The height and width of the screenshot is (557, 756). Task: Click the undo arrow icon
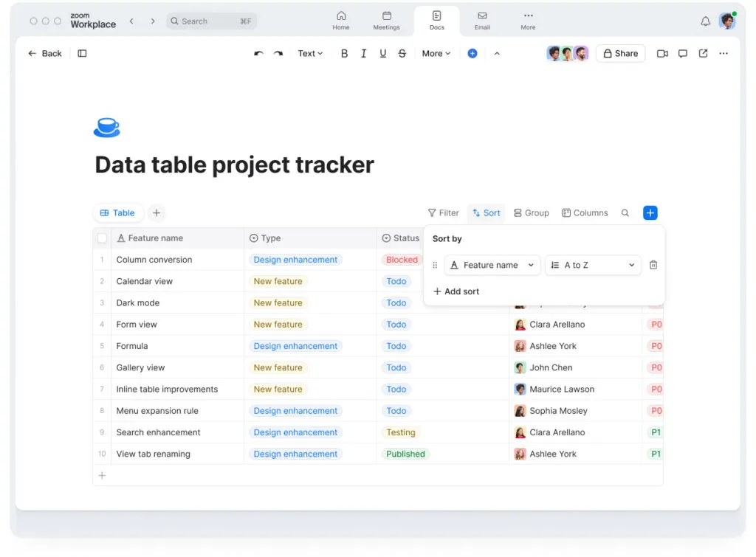[x=258, y=54]
